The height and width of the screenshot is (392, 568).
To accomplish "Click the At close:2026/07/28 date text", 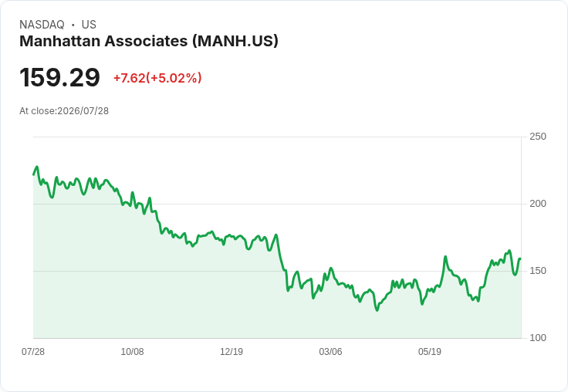I will tap(64, 111).
